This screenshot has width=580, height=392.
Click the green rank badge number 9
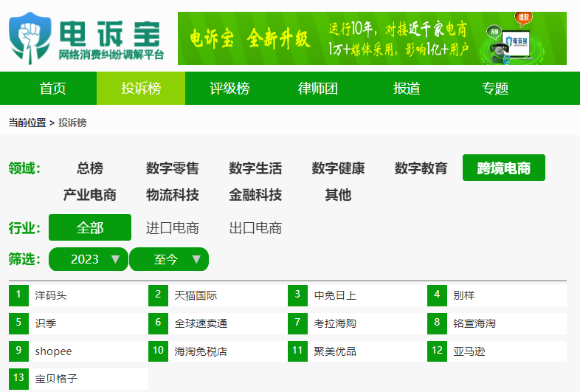(19, 351)
